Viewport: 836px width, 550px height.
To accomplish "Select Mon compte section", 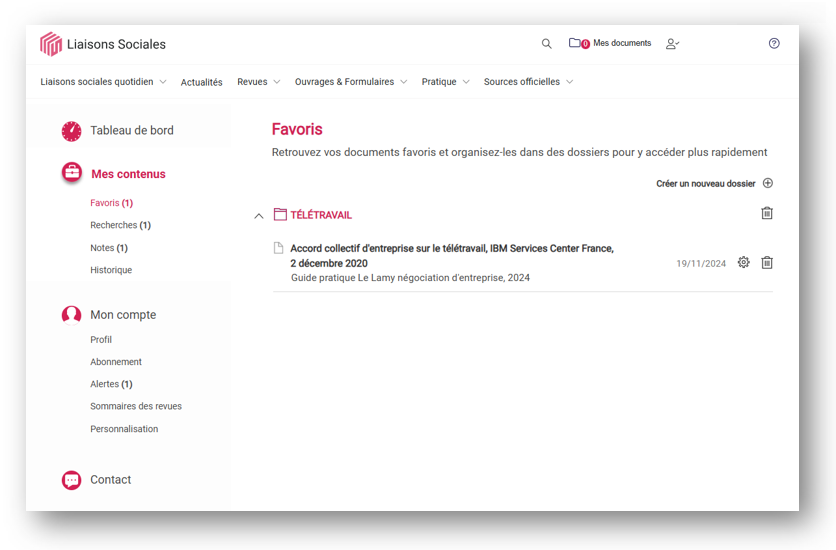I will [x=123, y=315].
